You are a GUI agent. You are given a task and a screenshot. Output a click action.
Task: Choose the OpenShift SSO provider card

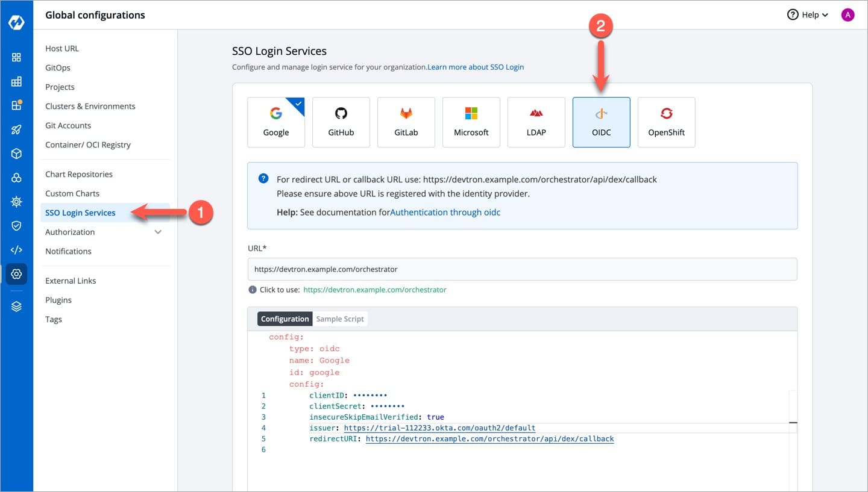(x=666, y=122)
